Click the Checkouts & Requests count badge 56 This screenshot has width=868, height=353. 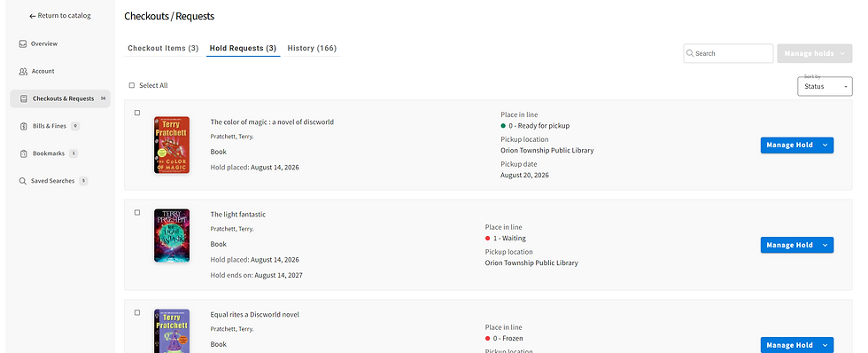point(103,98)
